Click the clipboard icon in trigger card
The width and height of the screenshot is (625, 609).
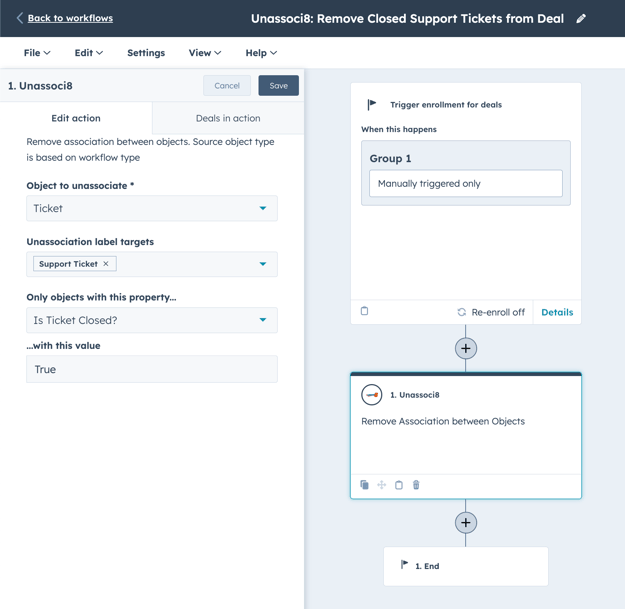pyautogui.click(x=364, y=311)
